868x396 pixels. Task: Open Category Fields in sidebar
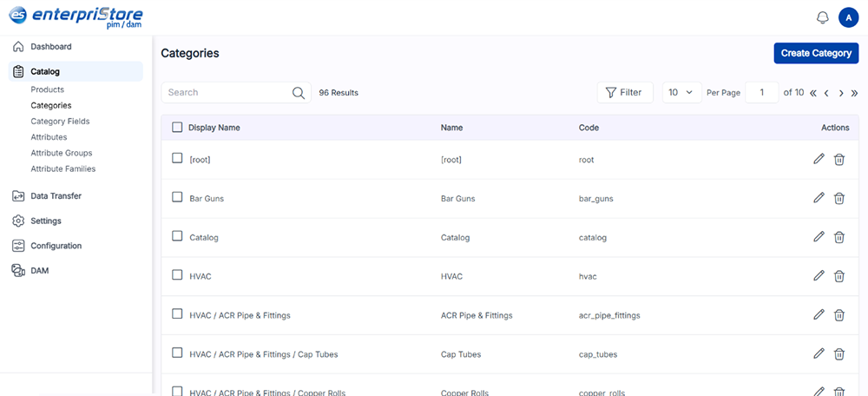[x=61, y=121]
